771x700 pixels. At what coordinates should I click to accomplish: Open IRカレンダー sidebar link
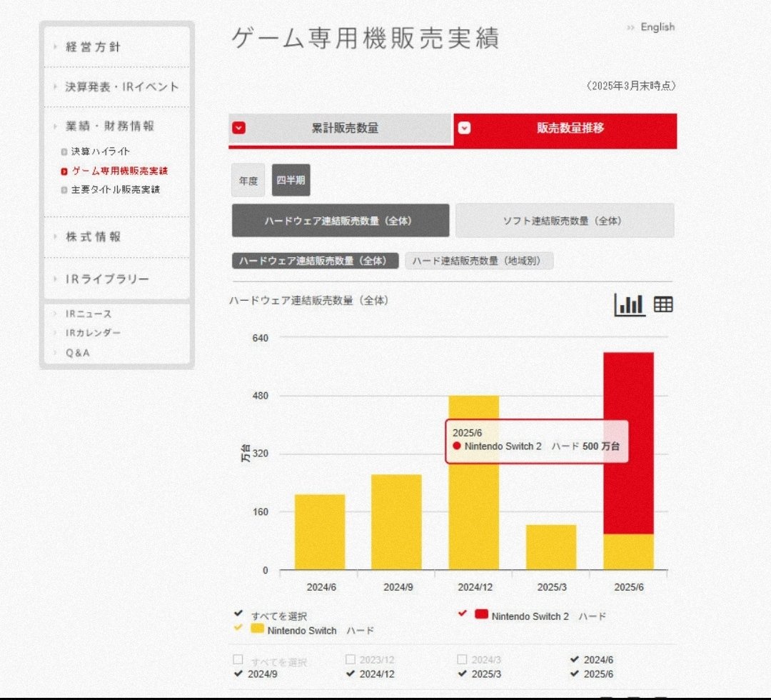point(93,333)
